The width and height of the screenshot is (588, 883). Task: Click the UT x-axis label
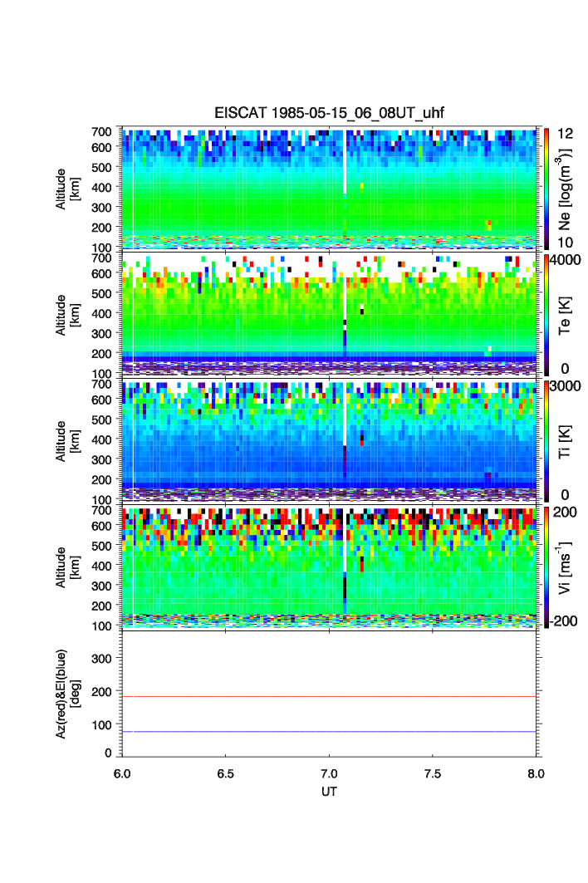(x=329, y=792)
